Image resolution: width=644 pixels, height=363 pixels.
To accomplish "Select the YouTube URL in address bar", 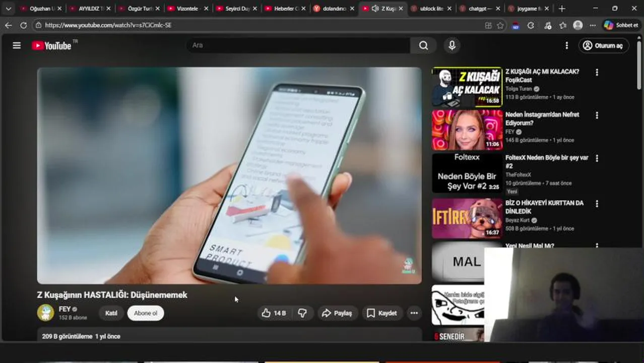I will click(x=108, y=25).
